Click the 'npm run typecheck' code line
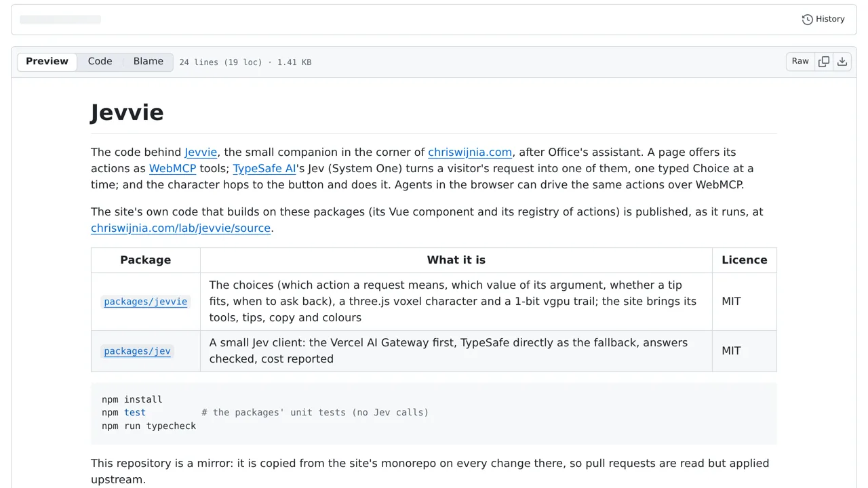Screen dimensions: 868x488 [149, 426]
